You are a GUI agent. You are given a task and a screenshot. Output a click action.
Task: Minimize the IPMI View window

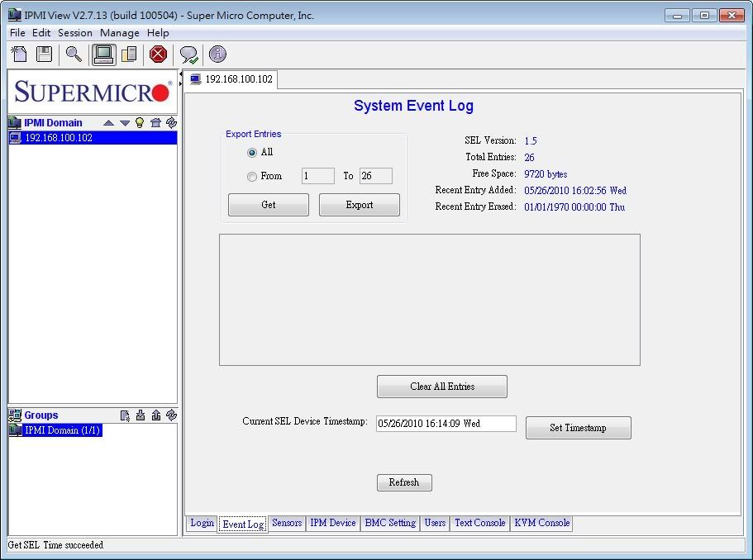[677, 16]
